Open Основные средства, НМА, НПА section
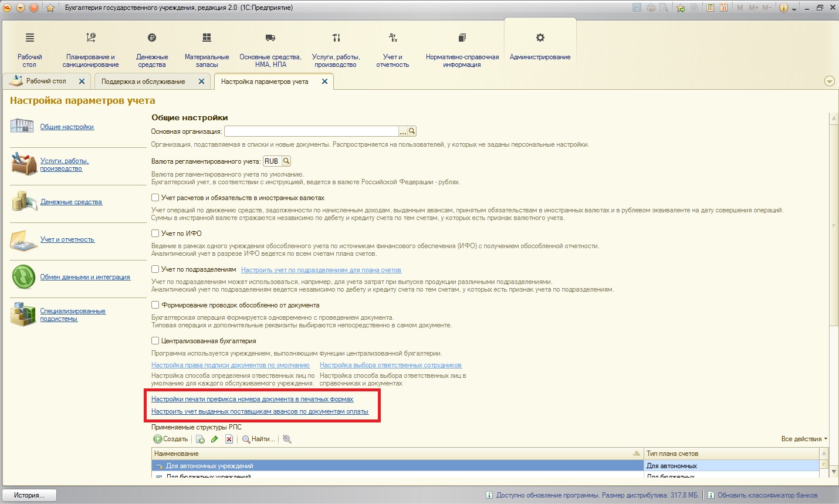839x504 pixels. (x=270, y=50)
